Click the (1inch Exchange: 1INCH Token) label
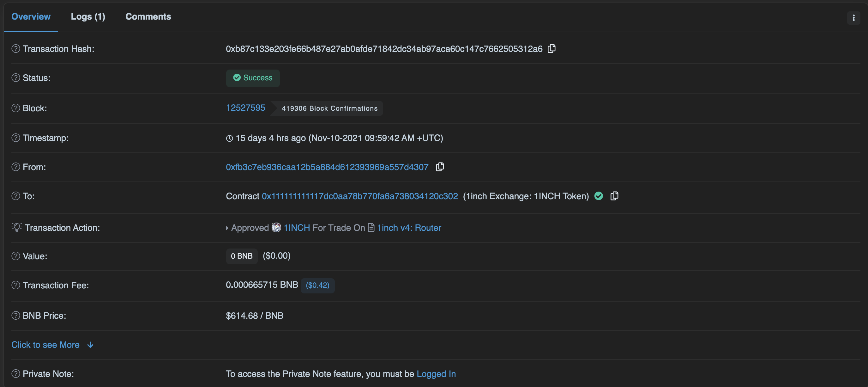This screenshot has width=868, height=387. pyautogui.click(x=526, y=196)
